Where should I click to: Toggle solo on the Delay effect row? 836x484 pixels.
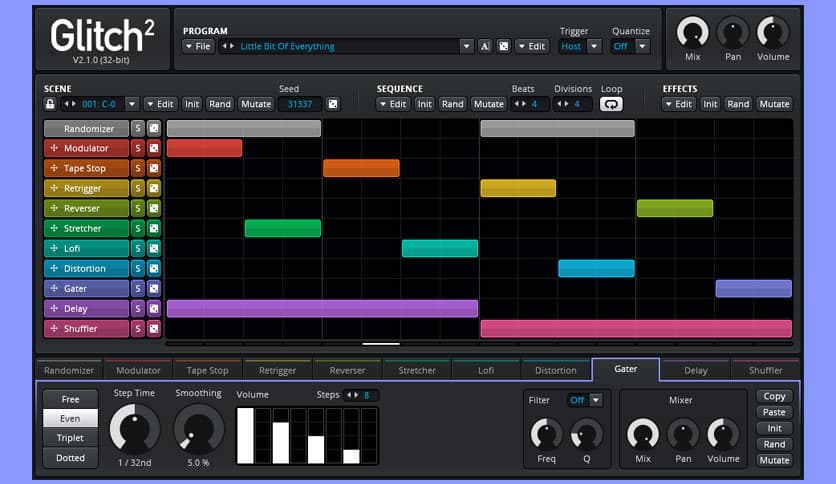coord(138,308)
